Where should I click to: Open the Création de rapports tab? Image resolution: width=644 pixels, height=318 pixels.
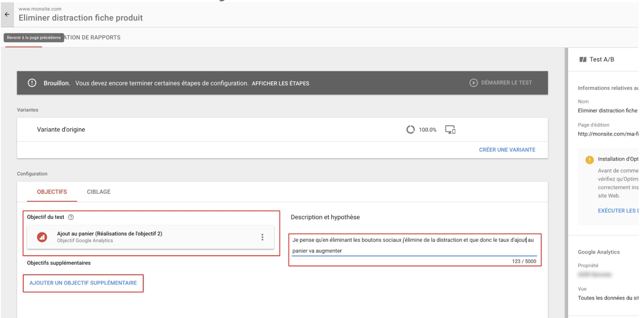pyautogui.click(x=92, y=38)
